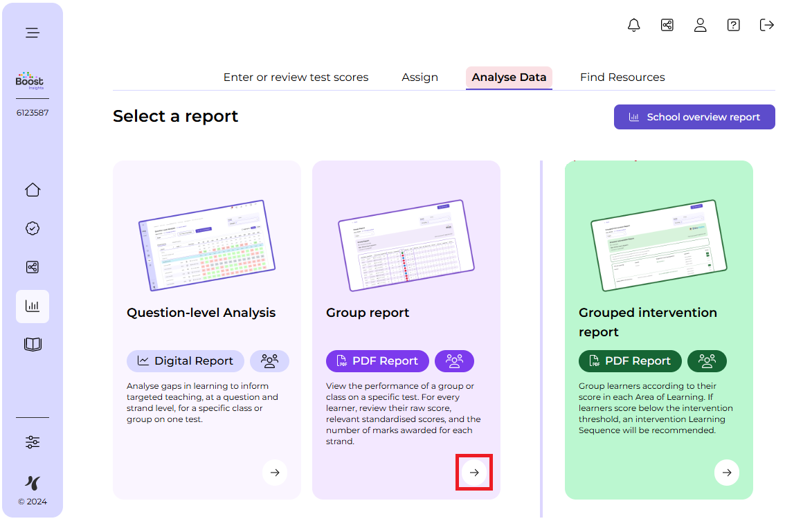
Task: Open the hamburger menu in sidebar
Action: click(x=33, y=33)
